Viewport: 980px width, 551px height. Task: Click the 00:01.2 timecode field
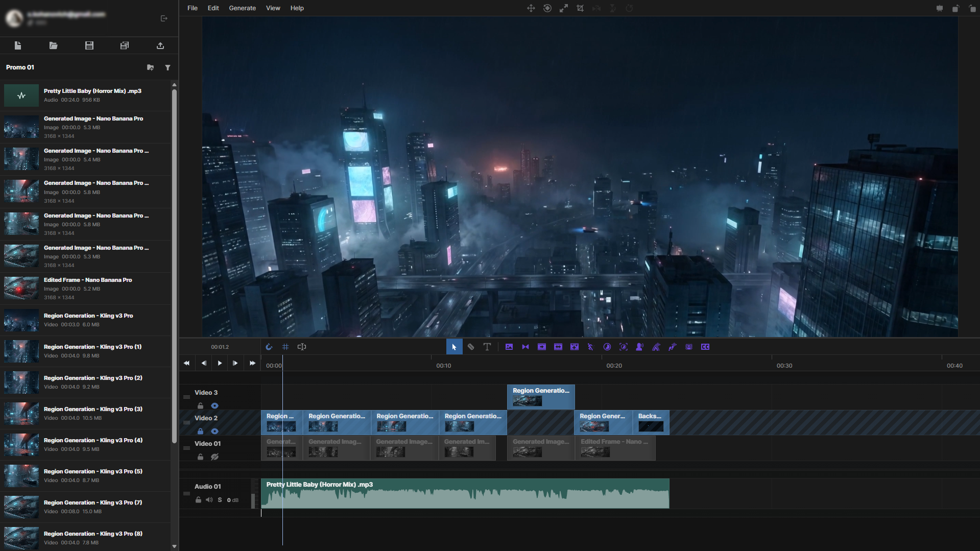coord(220,347)
